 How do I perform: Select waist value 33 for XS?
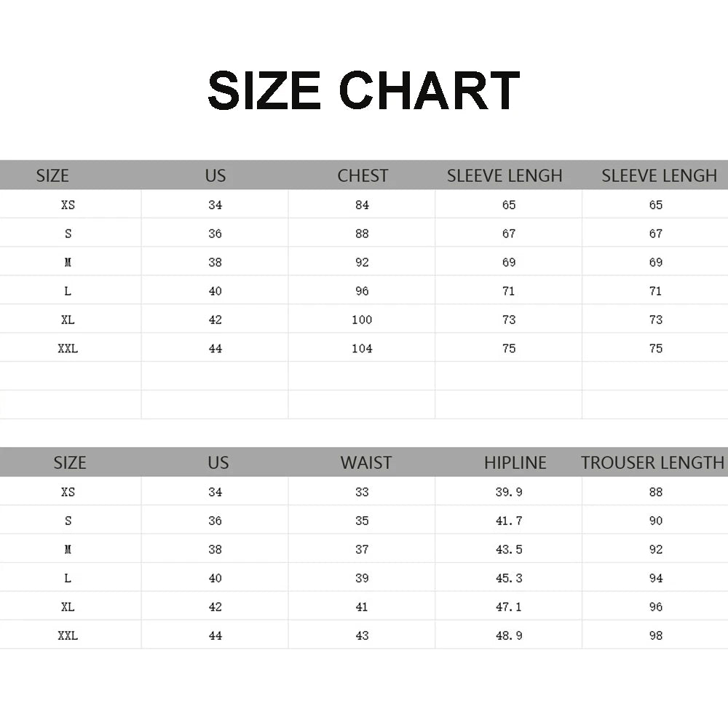point(362,491)
